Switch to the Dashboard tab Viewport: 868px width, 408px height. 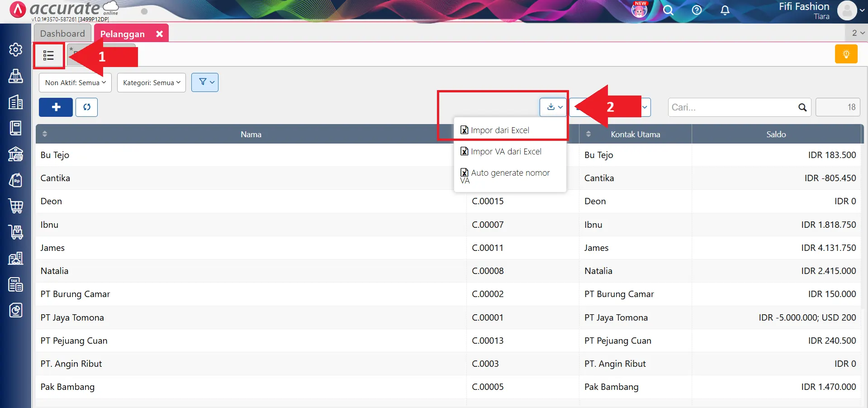(x=62, y=34)
